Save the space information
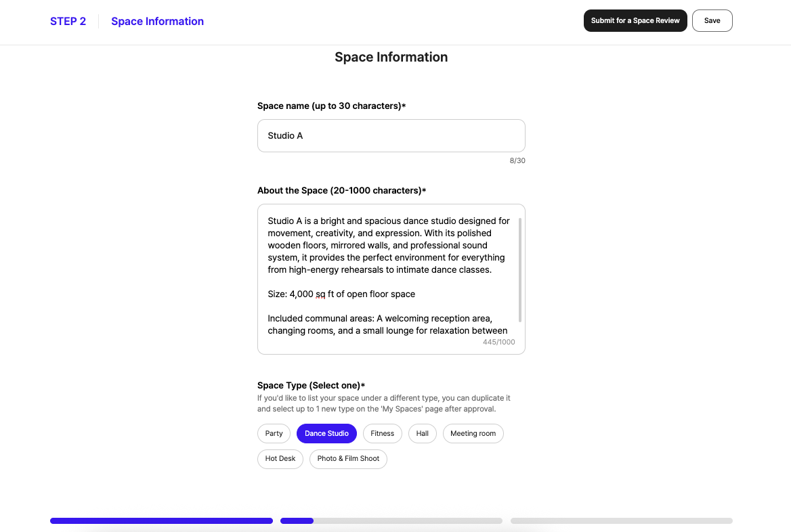 point(712,21)
